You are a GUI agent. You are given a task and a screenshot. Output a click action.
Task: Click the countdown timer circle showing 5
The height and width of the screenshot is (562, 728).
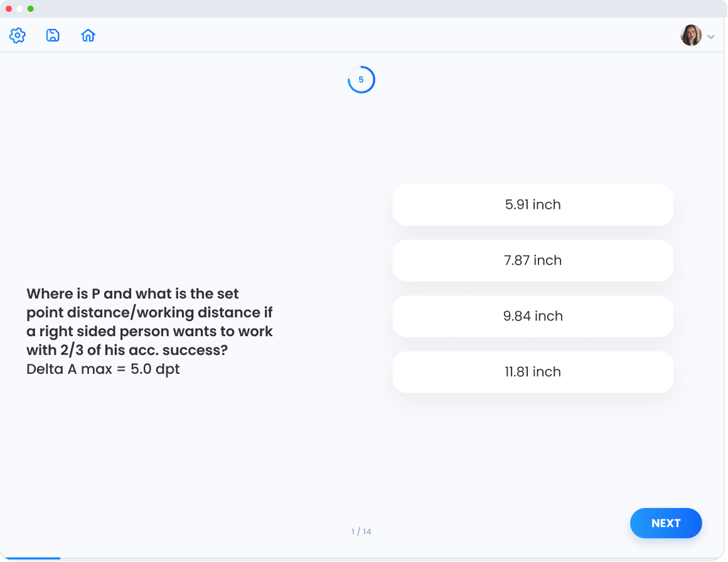pyautogui.click(x=361, y=80)
